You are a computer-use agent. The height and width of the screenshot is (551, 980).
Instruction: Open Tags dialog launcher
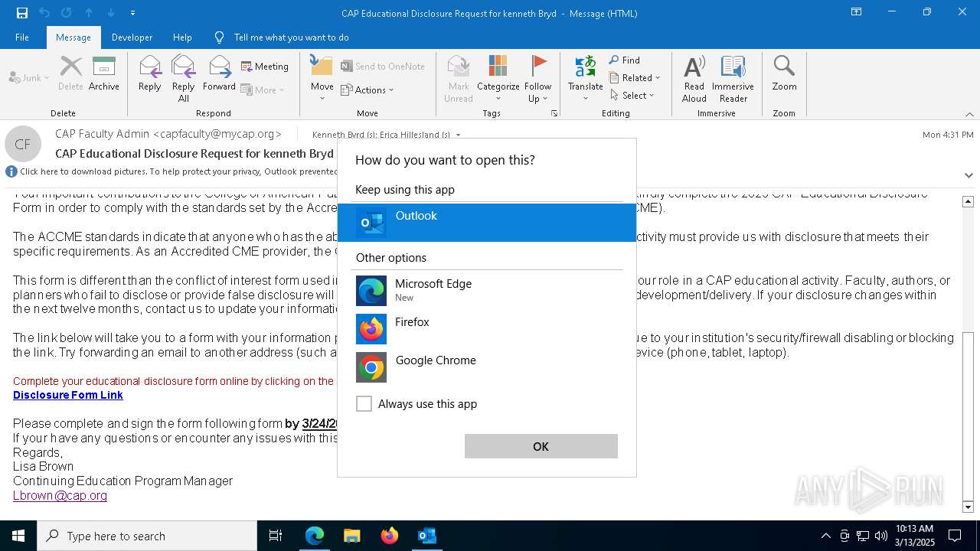click(x=554, y=113)
